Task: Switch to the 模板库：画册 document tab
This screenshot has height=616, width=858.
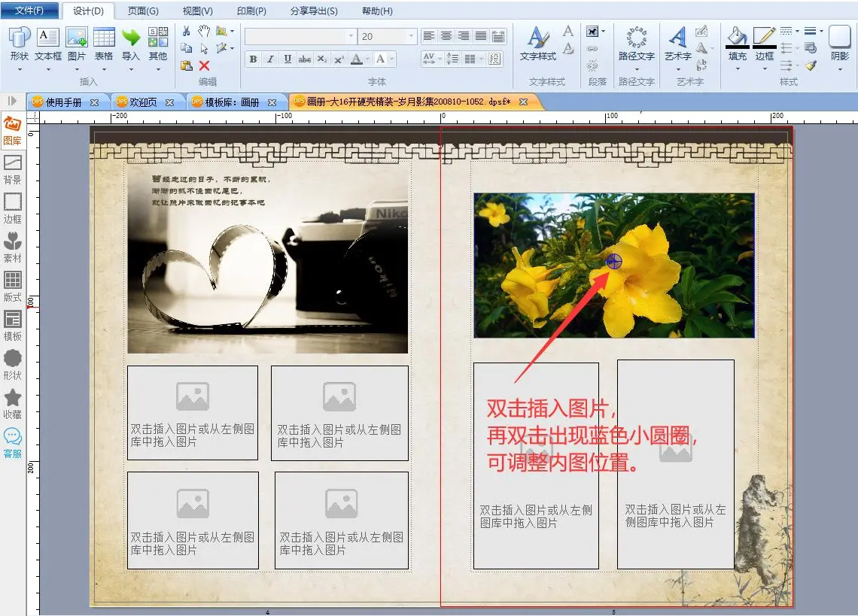Action: tap(231, 102)
